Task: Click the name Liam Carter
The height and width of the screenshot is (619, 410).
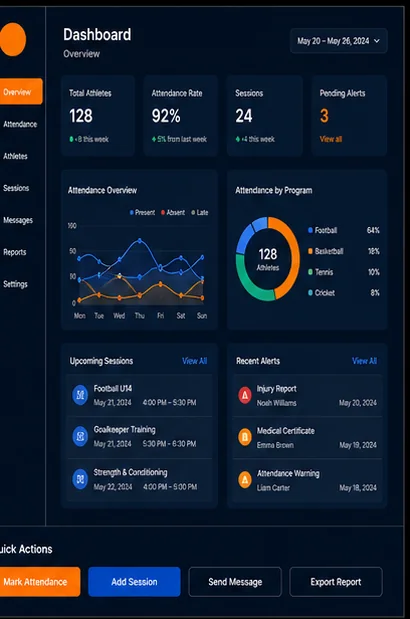Action: [x=273, y=488]
